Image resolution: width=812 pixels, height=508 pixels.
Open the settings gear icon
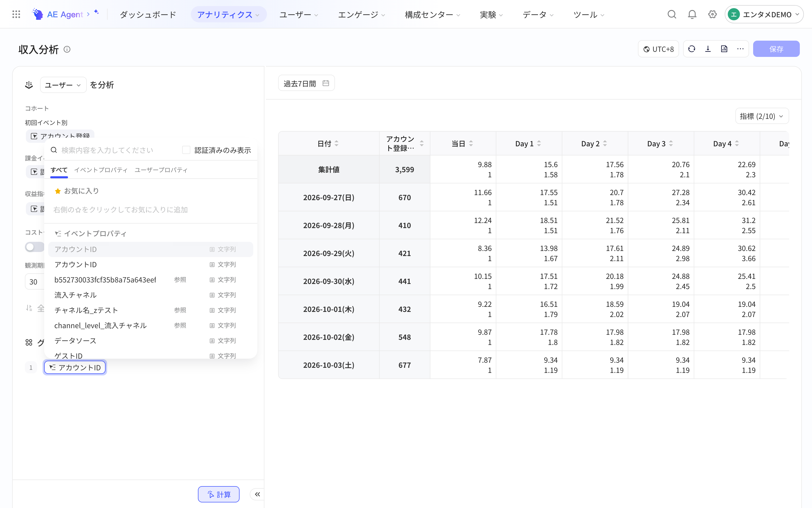point(712,14)
